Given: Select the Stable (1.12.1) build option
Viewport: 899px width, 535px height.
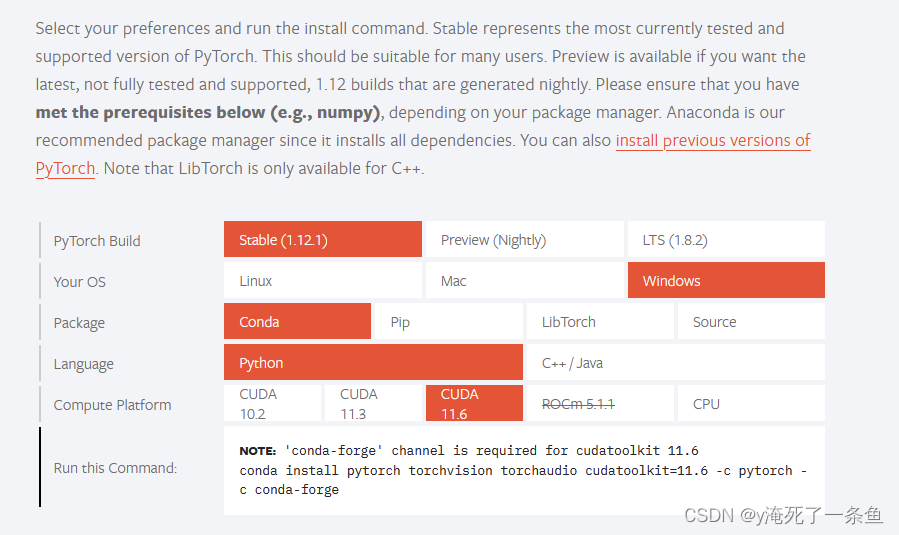Looking at the screenshot, I should (323, 239).
